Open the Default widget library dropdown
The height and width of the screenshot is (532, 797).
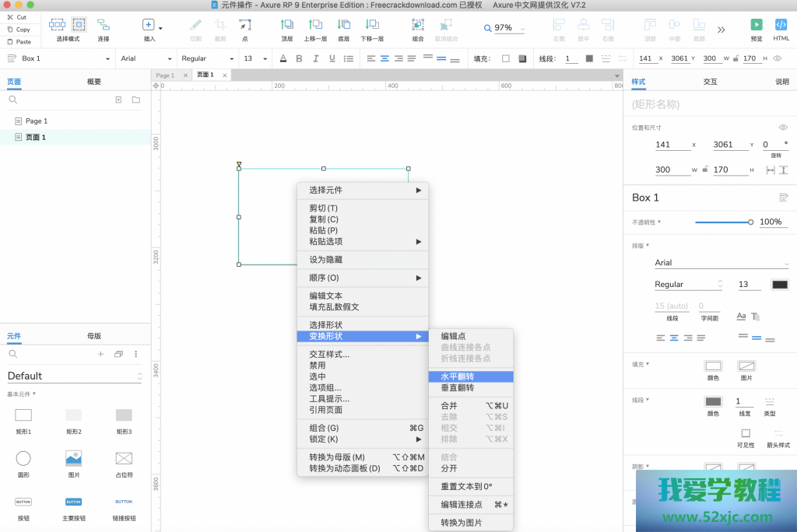(x=74, y=376)
